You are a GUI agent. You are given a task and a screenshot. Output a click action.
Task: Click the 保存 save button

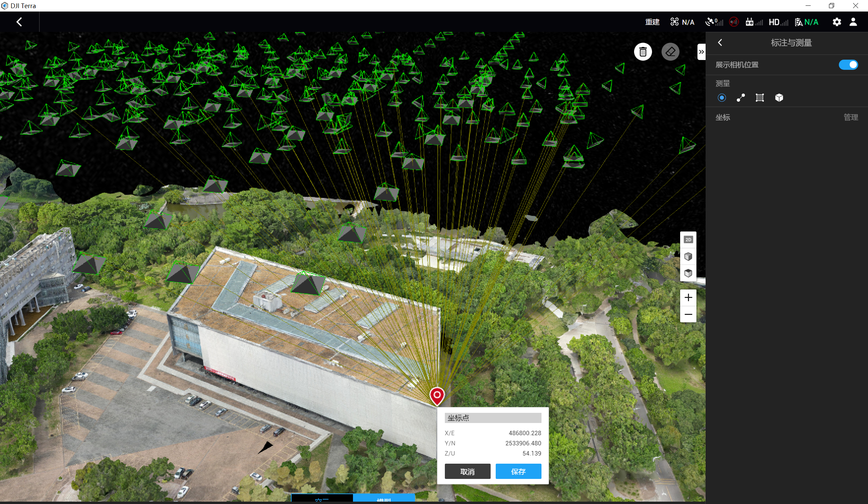(518, 471)
